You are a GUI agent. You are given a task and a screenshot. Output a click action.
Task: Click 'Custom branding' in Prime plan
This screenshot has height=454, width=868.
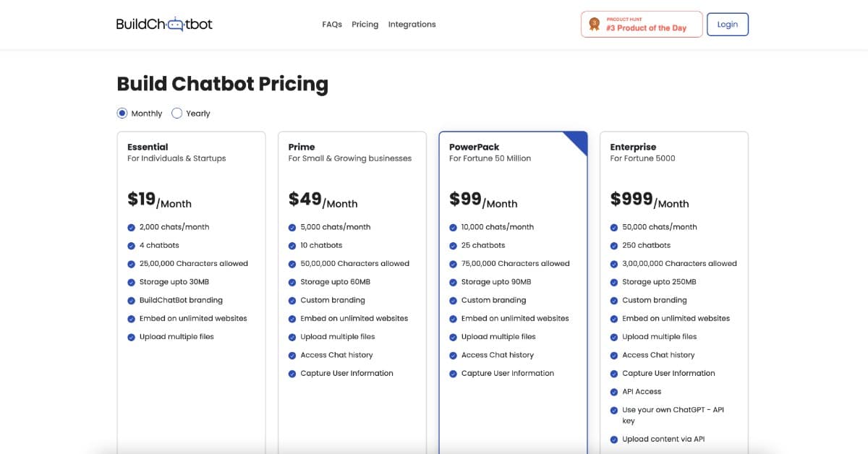(333, 300)
